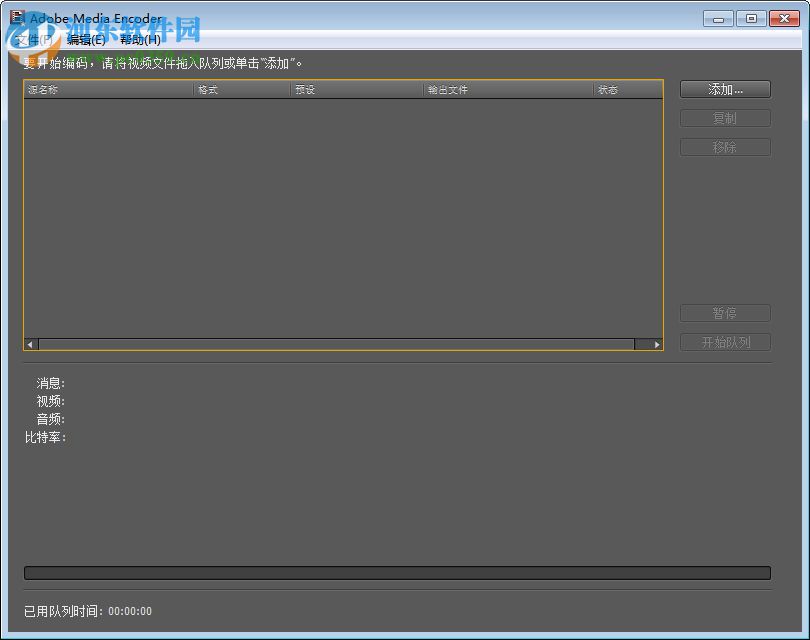Click the 暂停 button
Screen dimensions: 810x640
(724, 313)
